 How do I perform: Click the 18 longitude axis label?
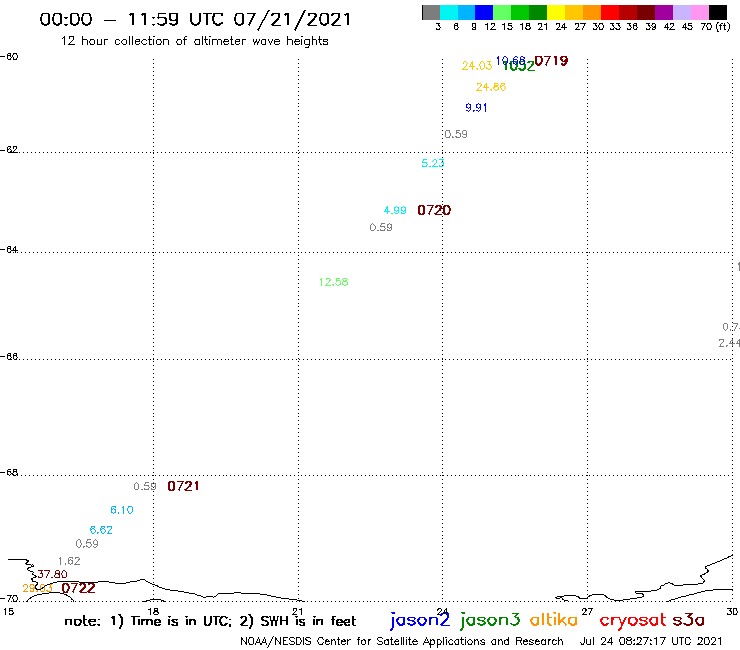[x=153, y=612]
